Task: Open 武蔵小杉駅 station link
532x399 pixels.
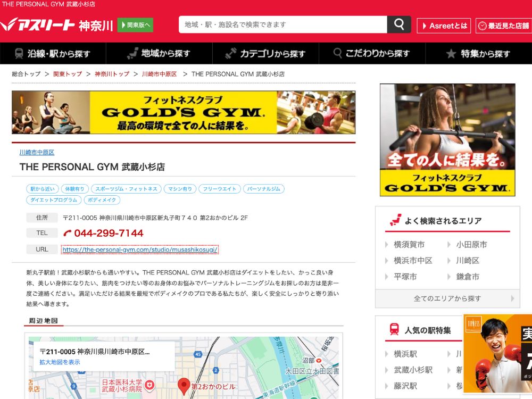Action: pos(413,370)
